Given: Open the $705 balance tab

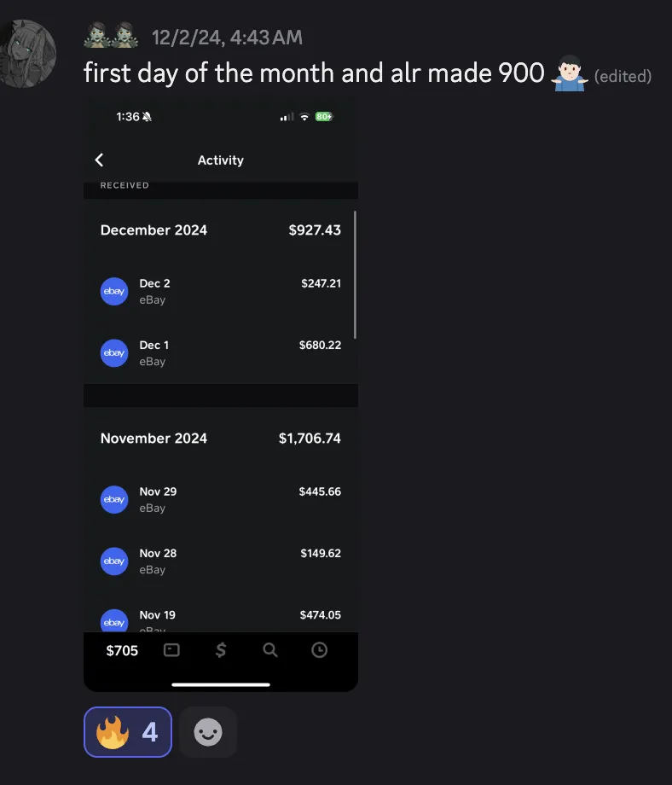Looking at the screenshot, I should (x=122, y=650).
